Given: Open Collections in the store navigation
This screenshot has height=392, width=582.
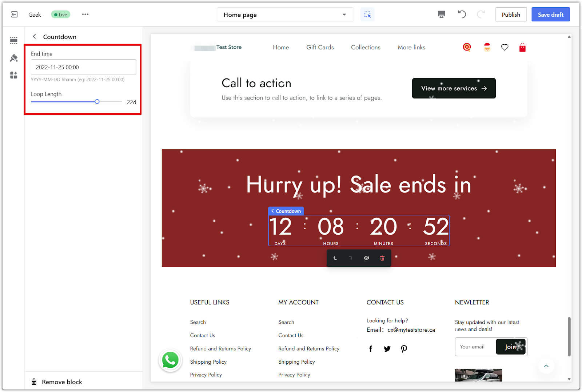Looking at the screenshot, I should click(366, 47).
